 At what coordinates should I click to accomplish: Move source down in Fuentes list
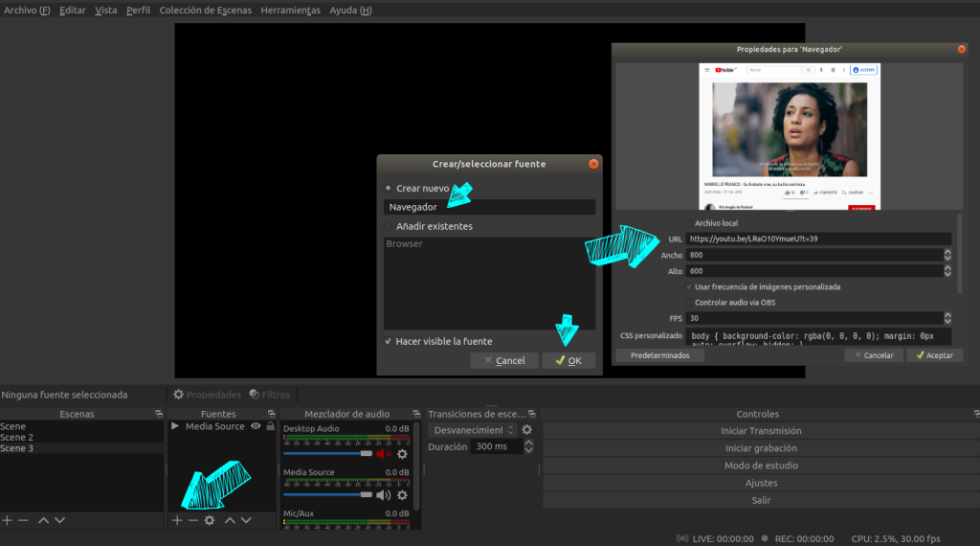pyautogui.click(x=246, y=520)
